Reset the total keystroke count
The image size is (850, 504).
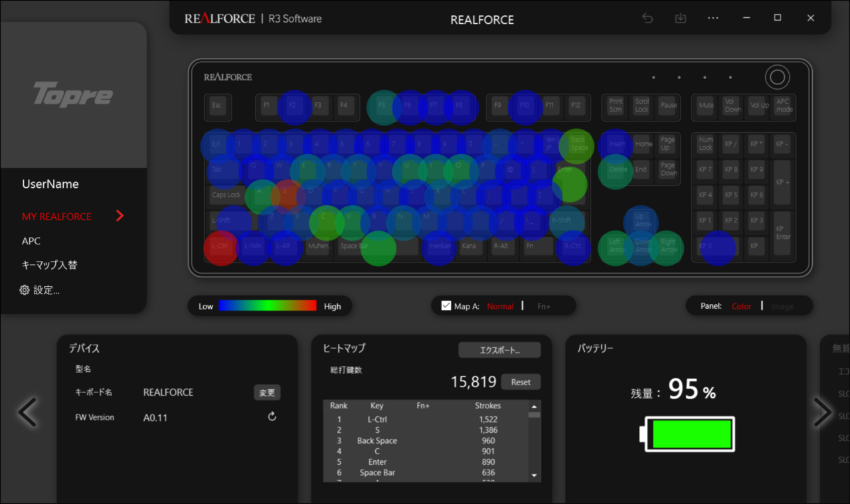pyautogui.click(x=521, y=382)
